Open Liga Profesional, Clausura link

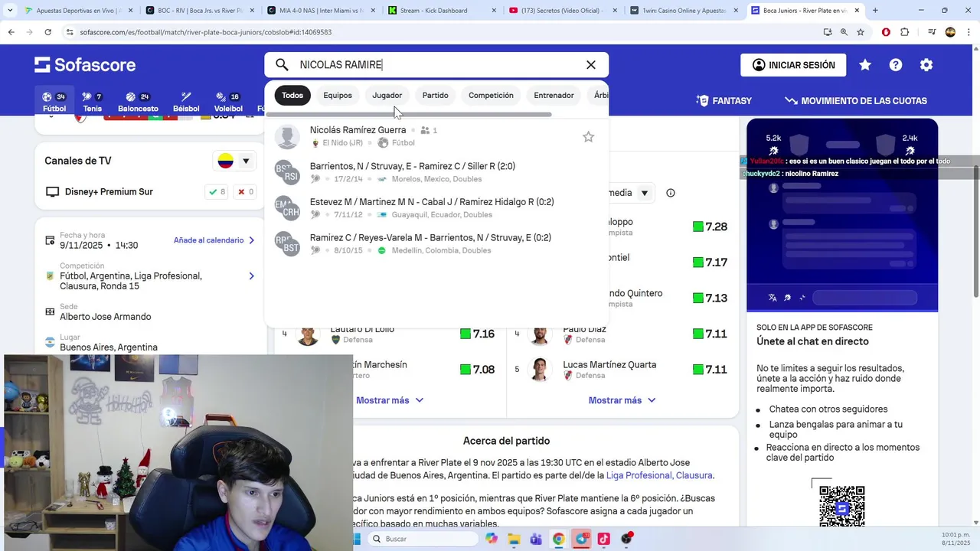(659, 475)
